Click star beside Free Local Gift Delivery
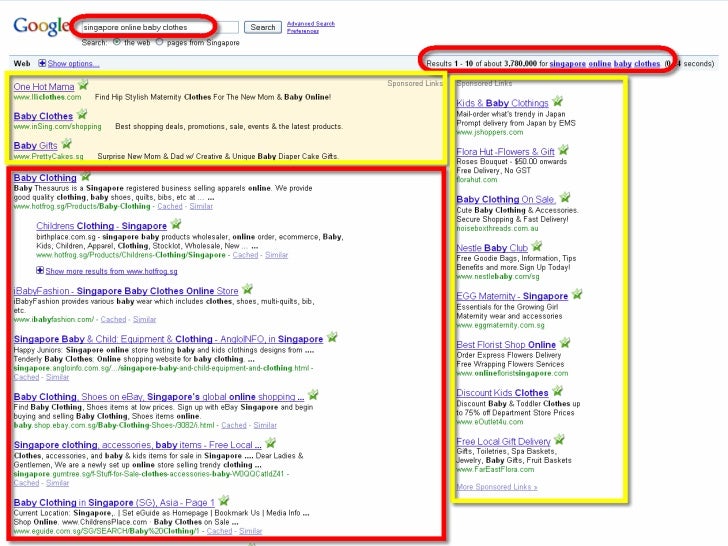The width and height of the screenshot is (728, 546). [x=559, y=440]
